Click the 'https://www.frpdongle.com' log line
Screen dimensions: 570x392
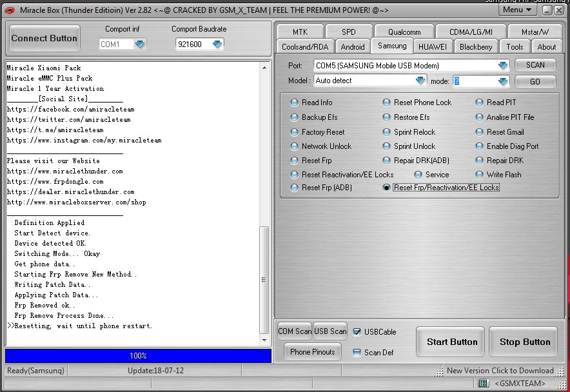coord(55,181)
